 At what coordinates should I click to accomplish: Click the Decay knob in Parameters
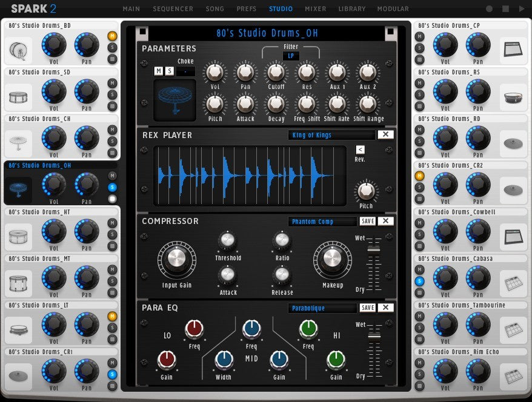pyautogui.click(x=276, y=104)
